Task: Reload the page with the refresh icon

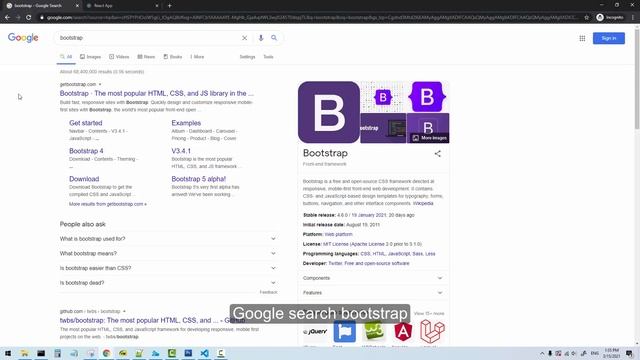Action: [29, 17]
